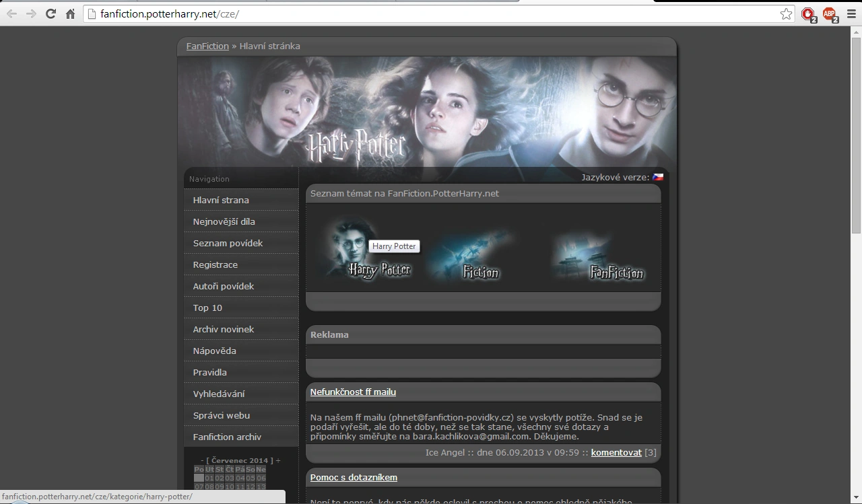Open Nápověda help page

coord(241,351)
